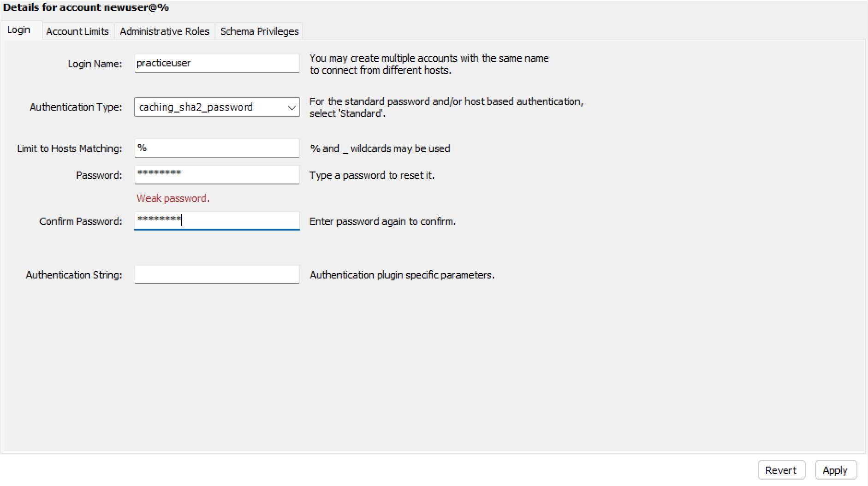Click the Authentication Type label

(76, 107)
